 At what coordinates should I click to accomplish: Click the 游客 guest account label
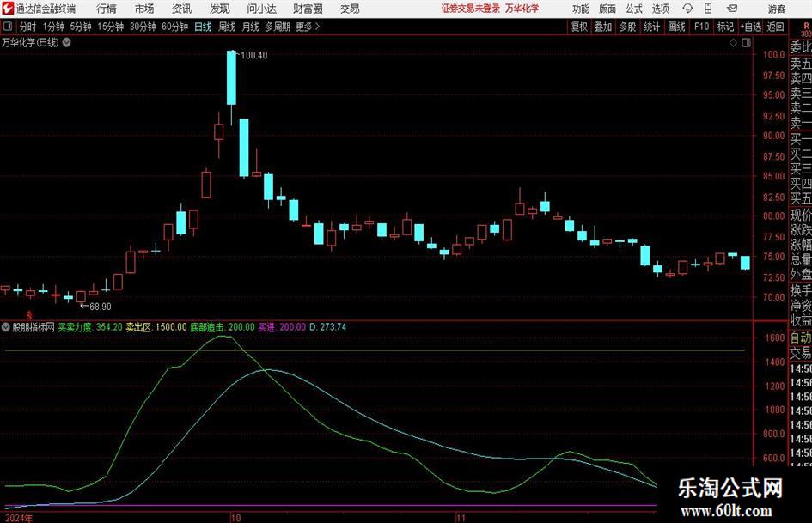(x=777, y=9)
